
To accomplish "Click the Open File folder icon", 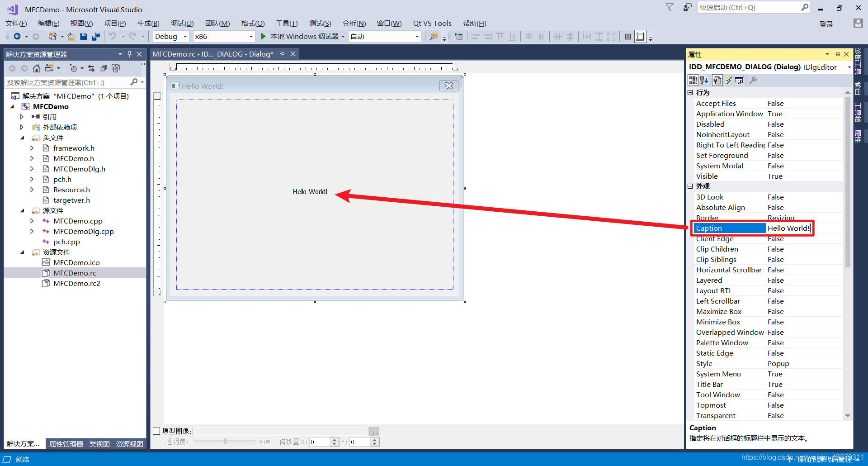I will tap(71, 36).
